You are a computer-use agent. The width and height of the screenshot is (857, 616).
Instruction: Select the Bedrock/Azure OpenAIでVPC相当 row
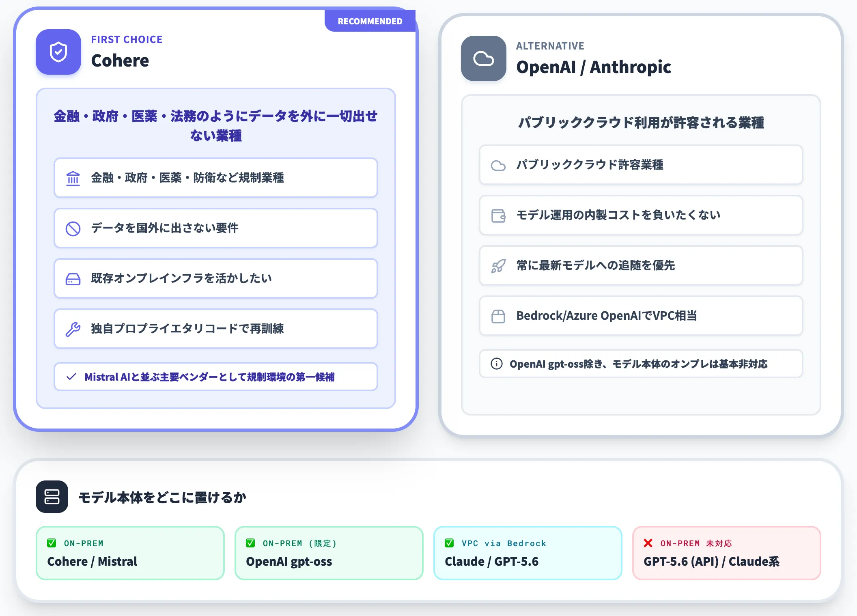click(641, 316)
